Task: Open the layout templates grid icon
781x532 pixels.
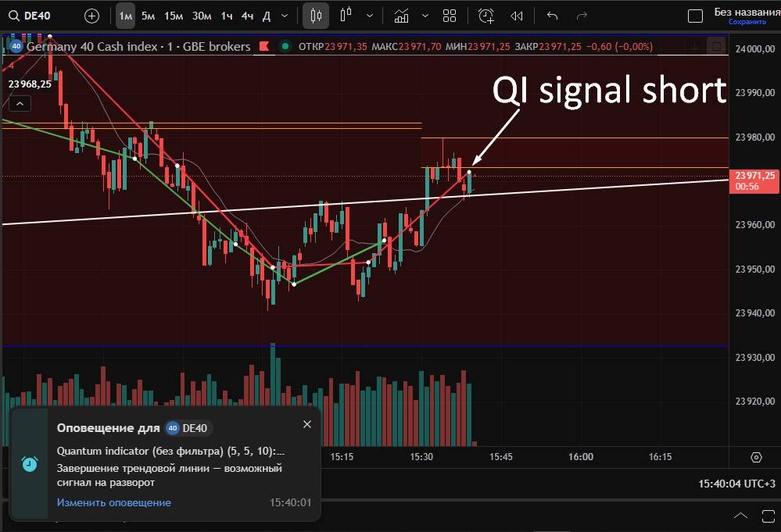Action: pyautogui.click(x=450, y=16)
